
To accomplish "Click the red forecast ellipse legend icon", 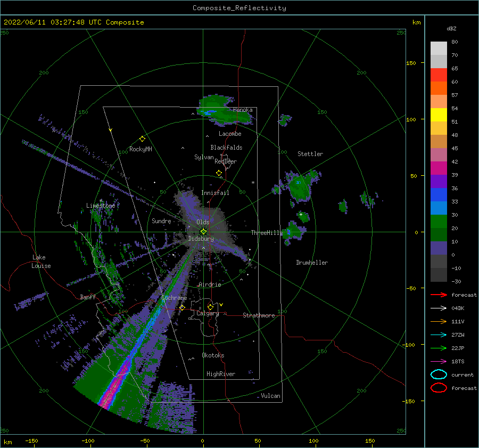I will (439, 388).
